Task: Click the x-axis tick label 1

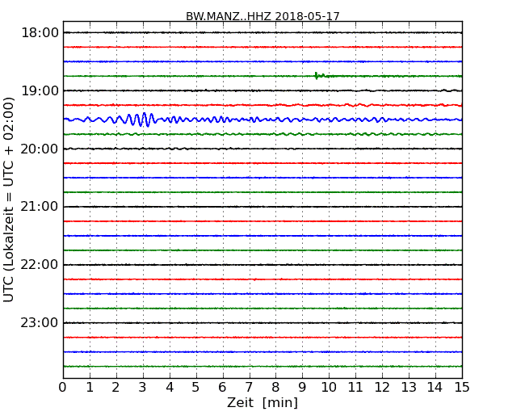Action: coord(90,388)
